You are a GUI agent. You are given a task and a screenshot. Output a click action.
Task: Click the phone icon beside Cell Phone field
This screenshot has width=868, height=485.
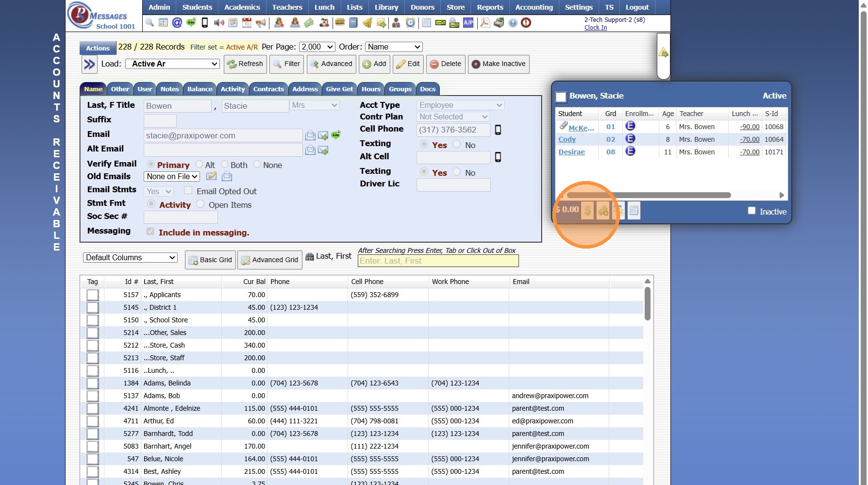[x=498, y=130]
